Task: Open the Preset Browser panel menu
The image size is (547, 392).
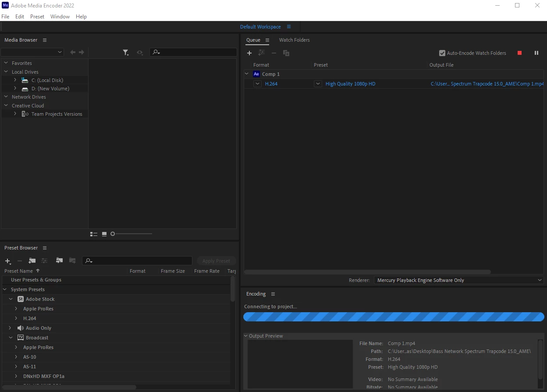Action: click(x=45, y=248)
